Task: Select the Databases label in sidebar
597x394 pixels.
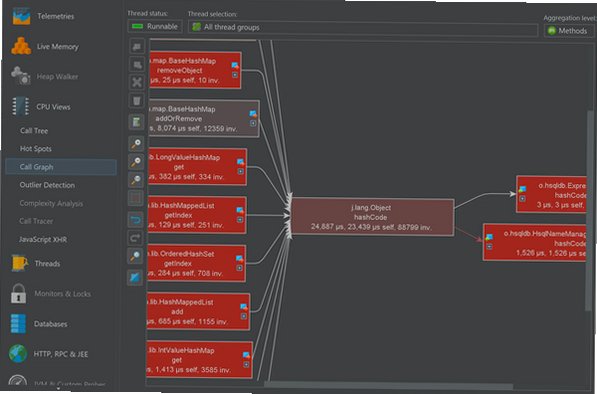Action: click(x=51, y=324)
